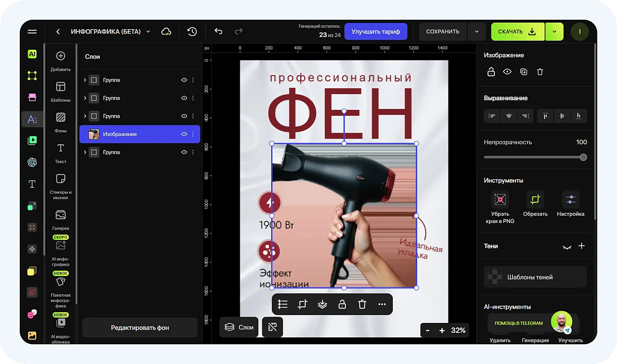617x364 pixels.
Task: Delete the selected image via trash icon
Action: (x=540, y=71)
